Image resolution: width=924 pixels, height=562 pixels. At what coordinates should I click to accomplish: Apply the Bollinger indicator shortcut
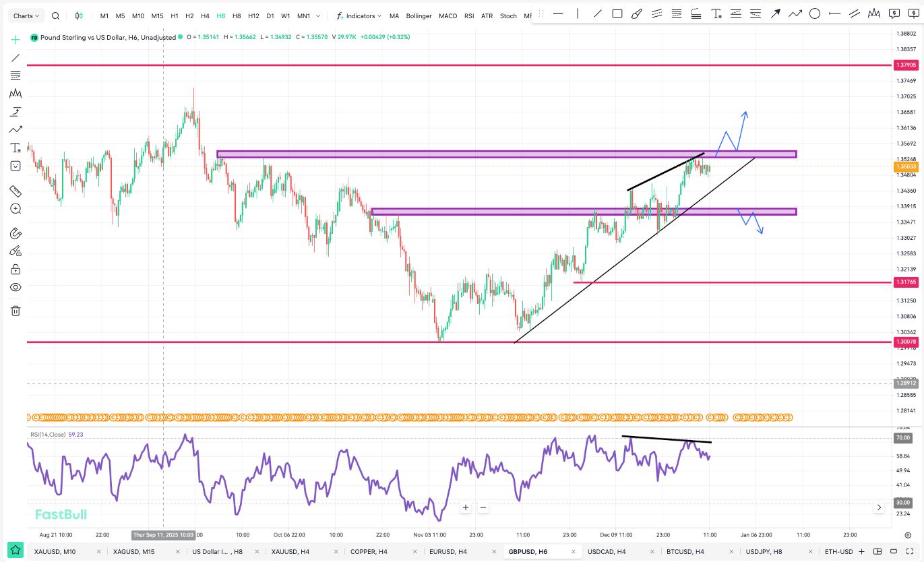tap(419, 15)
